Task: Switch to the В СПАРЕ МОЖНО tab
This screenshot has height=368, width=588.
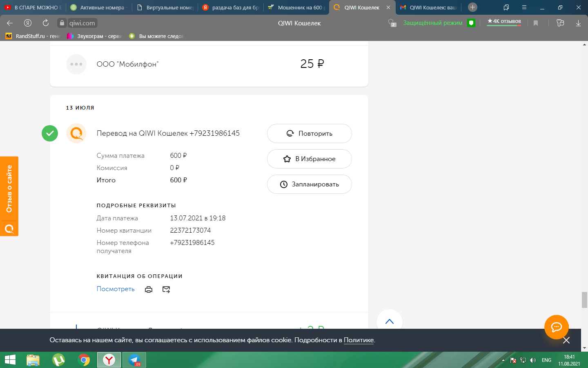Action: [33, 7]
